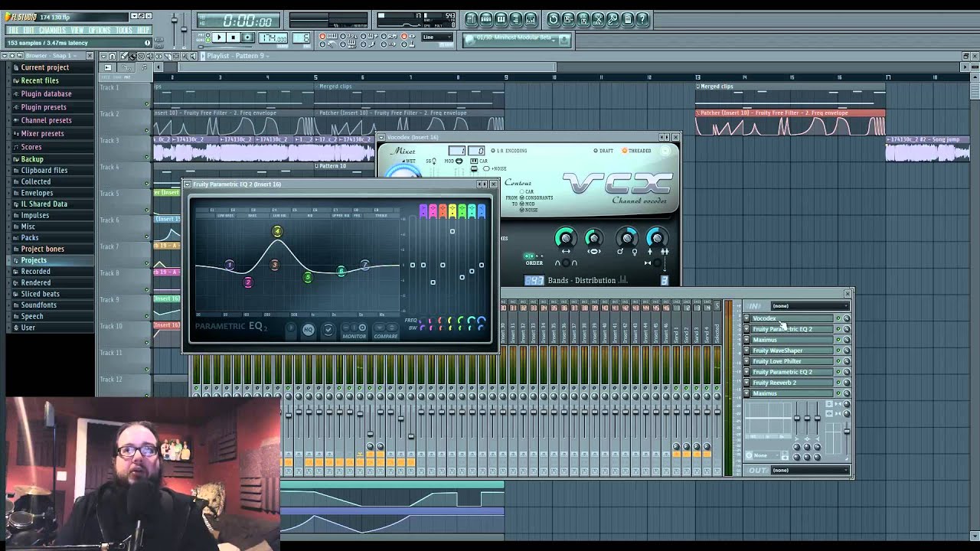The height and width of the screenshot is (551, 980).
Task: Open the FILE menu
Action: (x=13, y=31)
